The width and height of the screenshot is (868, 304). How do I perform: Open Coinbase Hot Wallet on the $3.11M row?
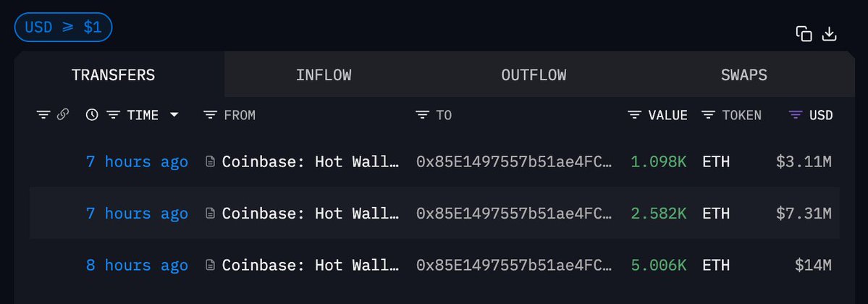(x=311, y=162)
